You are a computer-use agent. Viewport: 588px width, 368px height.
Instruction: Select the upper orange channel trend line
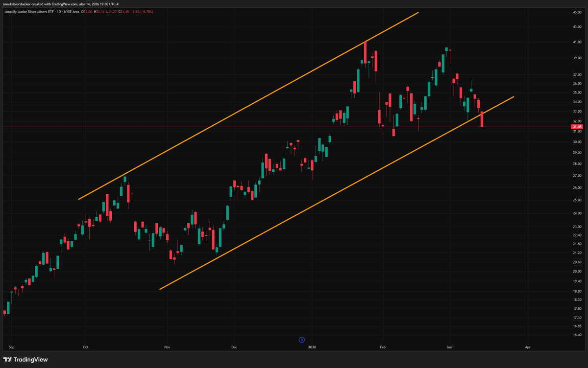click(x=249, y=106)
